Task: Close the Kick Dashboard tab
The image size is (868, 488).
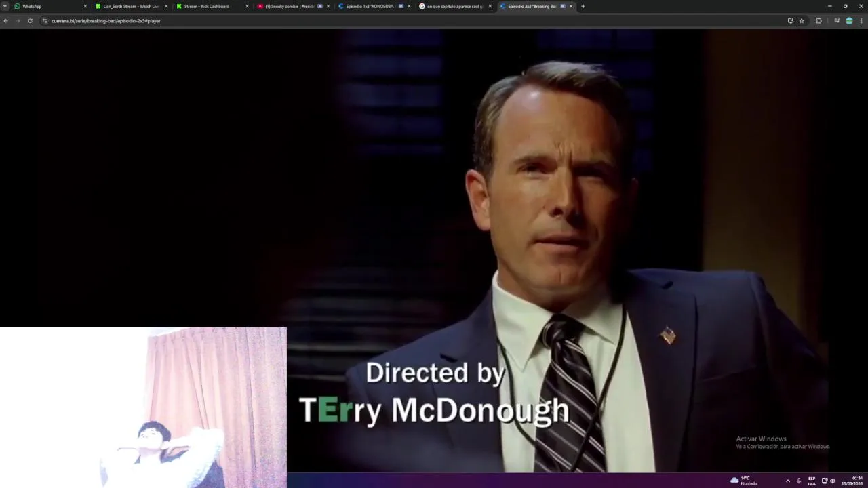Action: 247,6
